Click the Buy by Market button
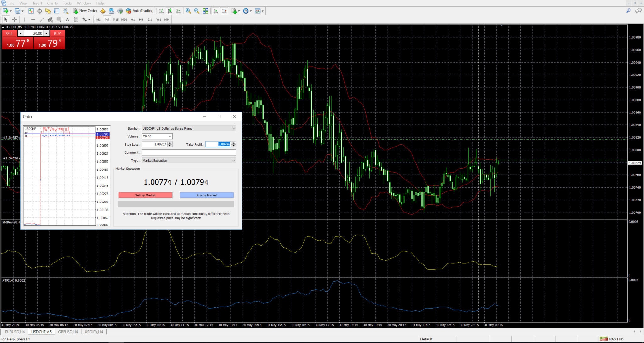The height and width of the screenshot is (343, 644). click(206, 195)
